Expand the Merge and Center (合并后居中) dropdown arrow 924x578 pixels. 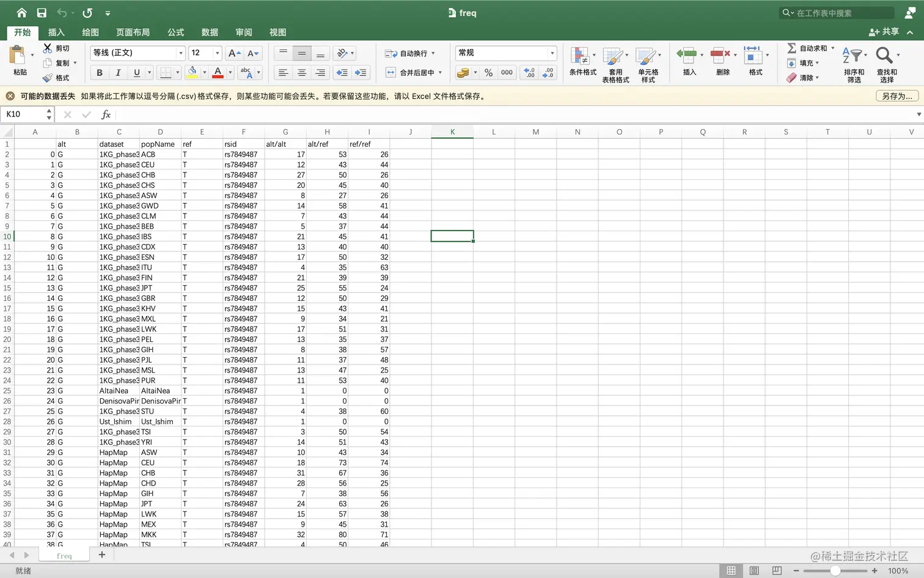pos(440,73)
